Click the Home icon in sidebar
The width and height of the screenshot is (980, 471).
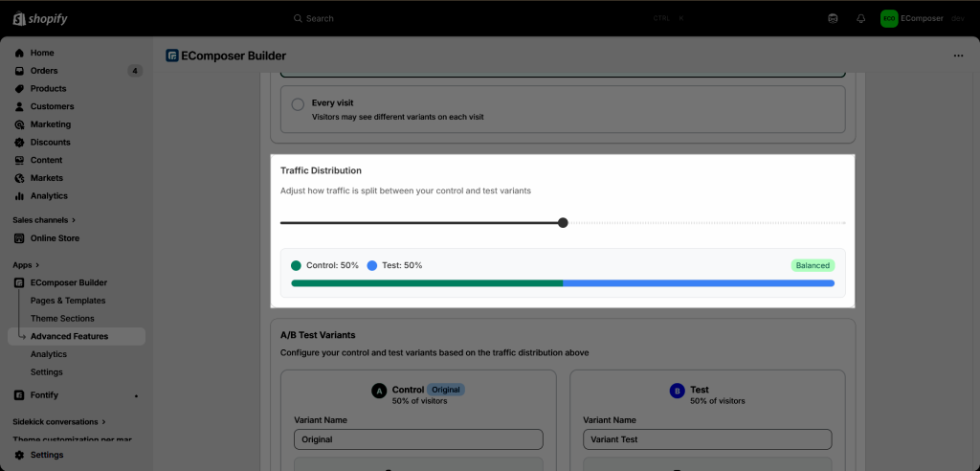click(19, 54)
